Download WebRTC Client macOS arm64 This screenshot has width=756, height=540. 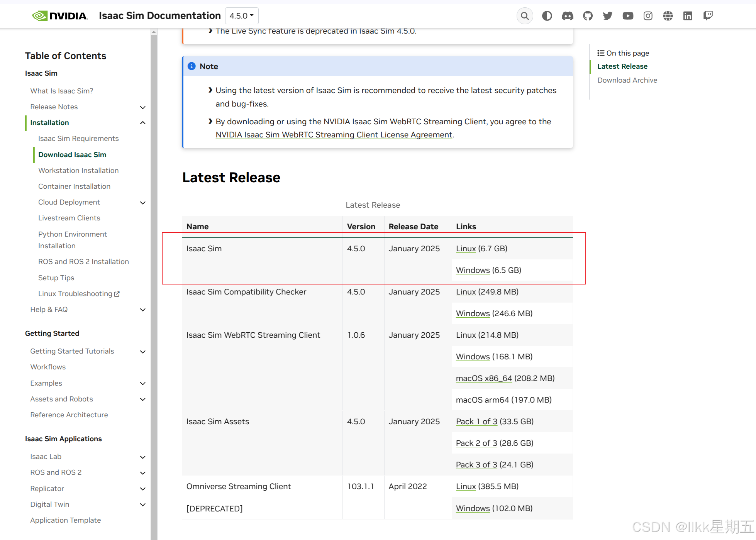482,400
